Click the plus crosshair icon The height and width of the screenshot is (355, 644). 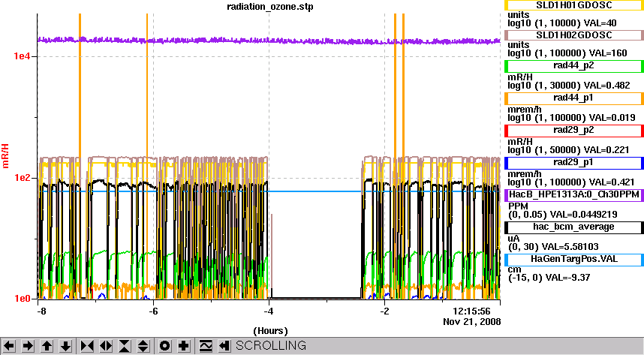(184, 346)
